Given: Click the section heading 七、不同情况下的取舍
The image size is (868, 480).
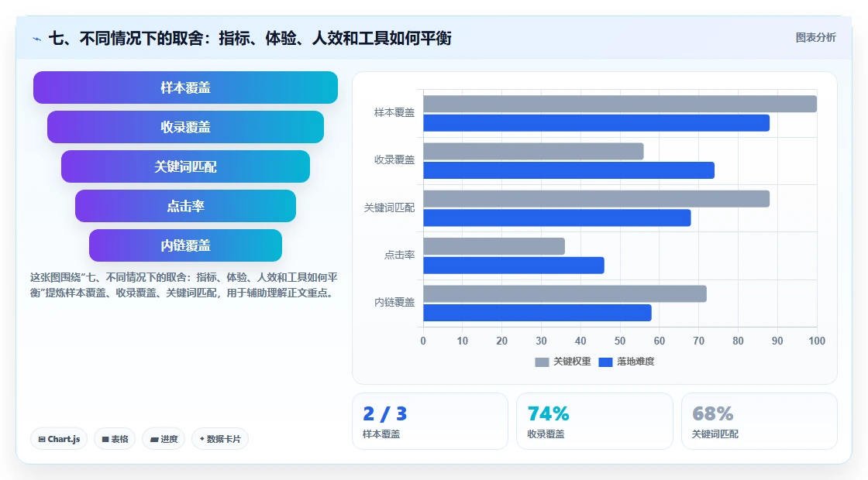Looking at the screenshot, I should pos(250,38).
